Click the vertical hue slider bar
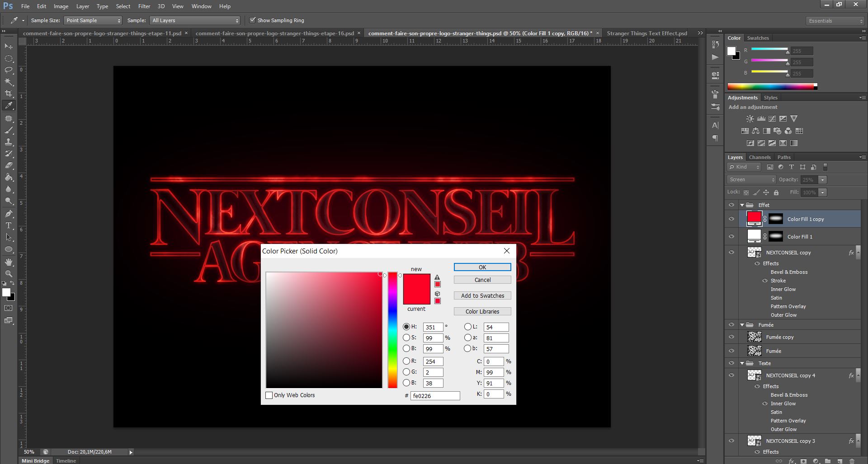 [392, 330]
